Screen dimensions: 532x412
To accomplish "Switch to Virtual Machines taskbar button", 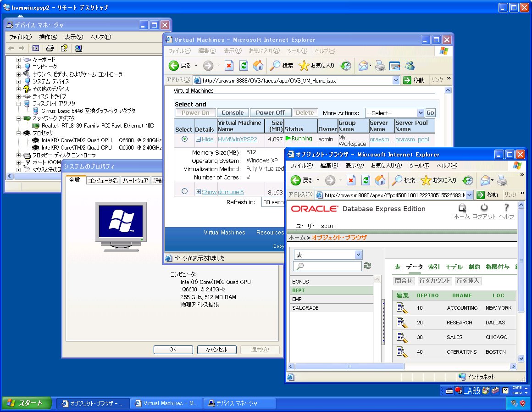I will point(166,403).
